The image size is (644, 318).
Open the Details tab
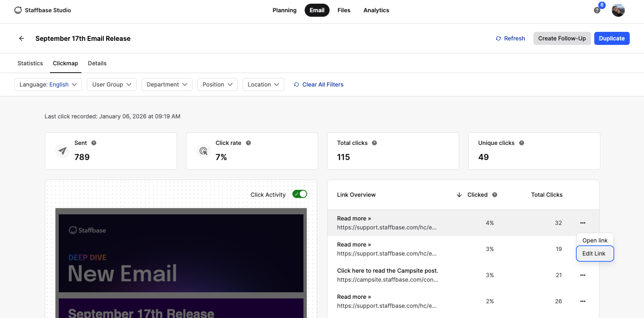pos(97,63)
